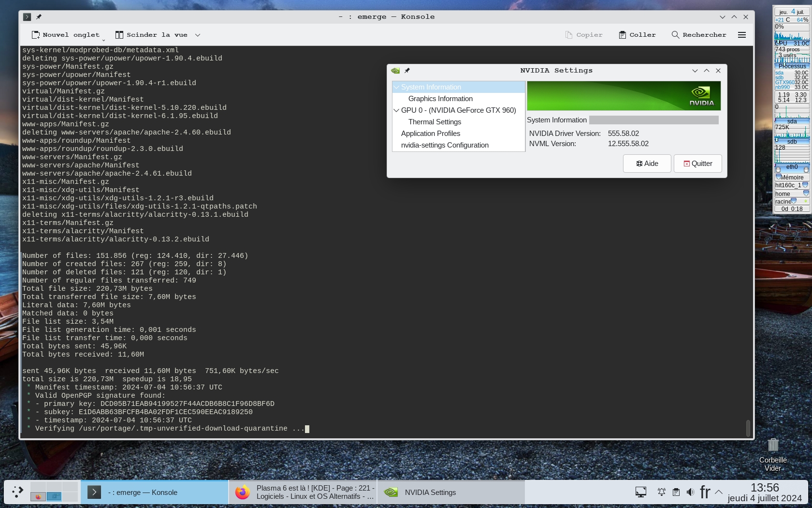Screen dimensions: 812x508
Task: Switch to Firefox window in taskbar
Action: (303, 492)
